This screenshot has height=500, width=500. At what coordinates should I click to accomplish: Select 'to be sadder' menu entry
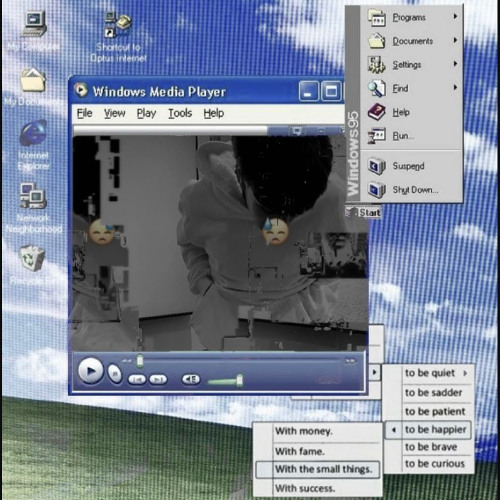coord(433,393)
